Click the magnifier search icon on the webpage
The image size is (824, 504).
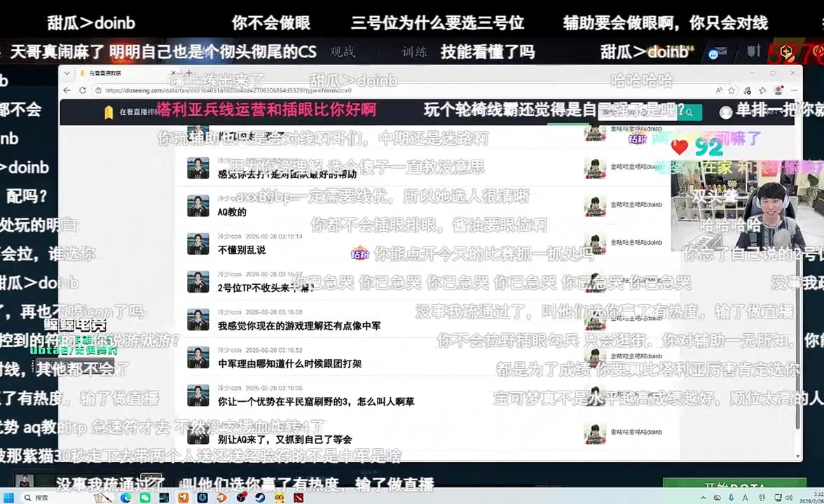[689, 112]
